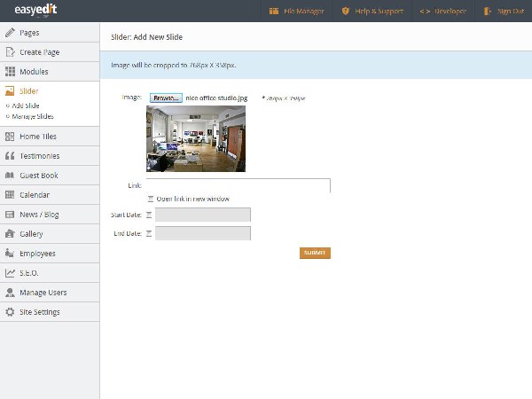
Task: Open the Start Date picker field
Action: click(203, 215)
